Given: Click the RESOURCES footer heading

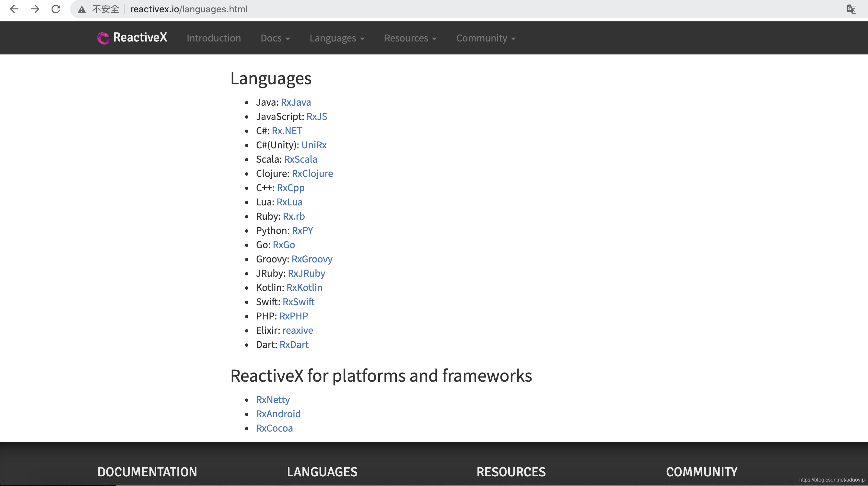Looking at the screenshot, I should [x=511, y=471].
